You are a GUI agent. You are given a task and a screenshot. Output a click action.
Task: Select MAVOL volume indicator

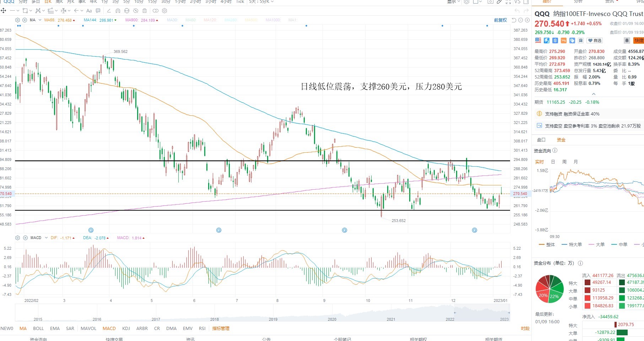(88, 329)
